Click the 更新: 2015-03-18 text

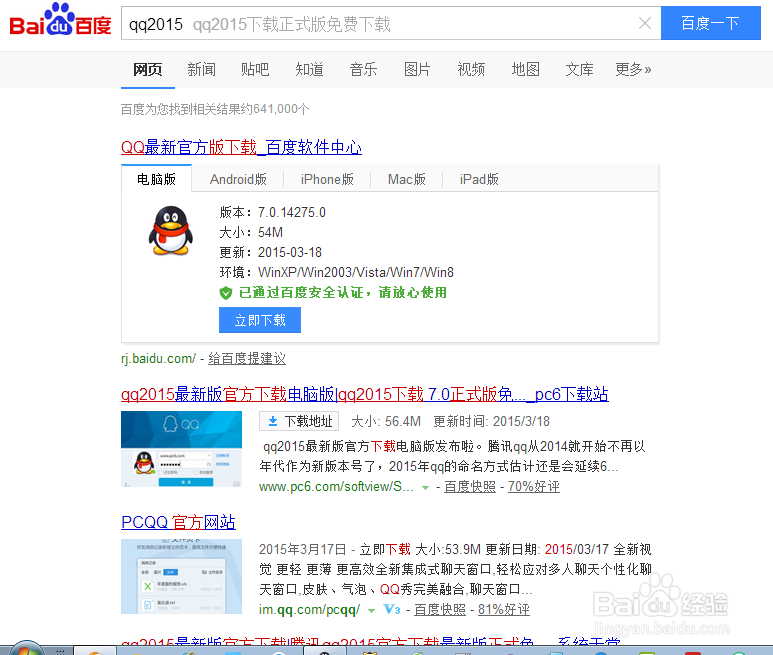point(271,252)
